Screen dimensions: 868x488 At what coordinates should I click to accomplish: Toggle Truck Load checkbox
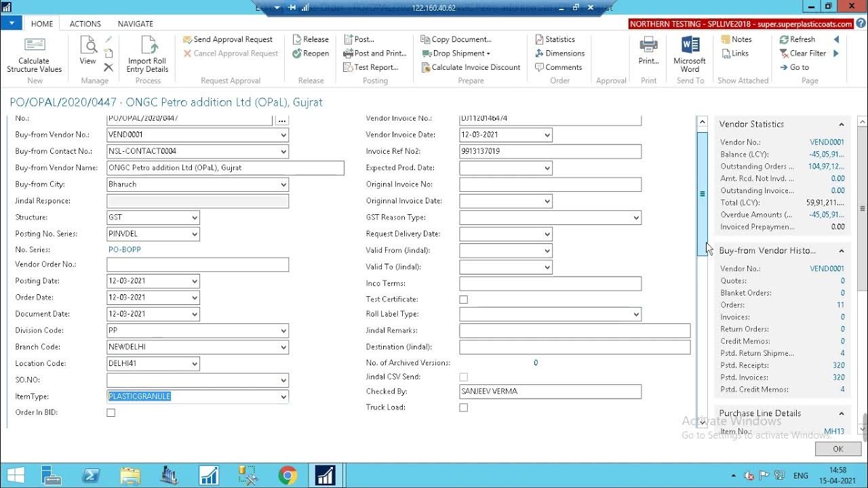pyautogui.click(x=464, y=407)
